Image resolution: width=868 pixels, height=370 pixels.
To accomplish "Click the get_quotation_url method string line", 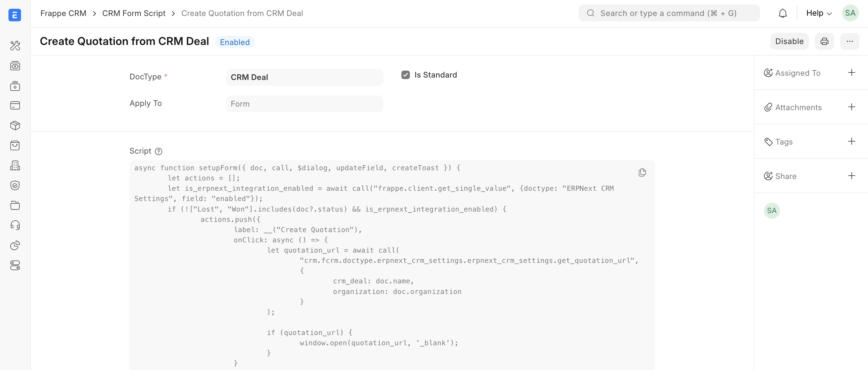I will pyautogui.click(x=469, y=260).
